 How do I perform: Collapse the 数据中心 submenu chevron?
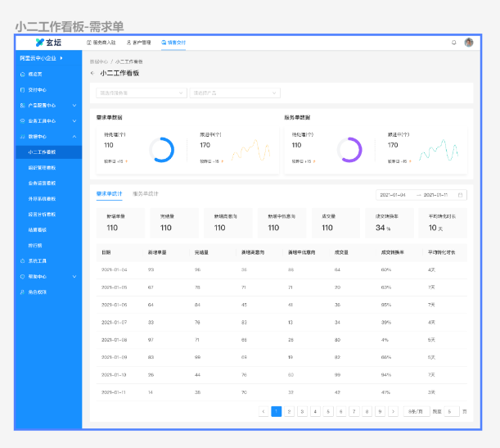pos(74,137)
